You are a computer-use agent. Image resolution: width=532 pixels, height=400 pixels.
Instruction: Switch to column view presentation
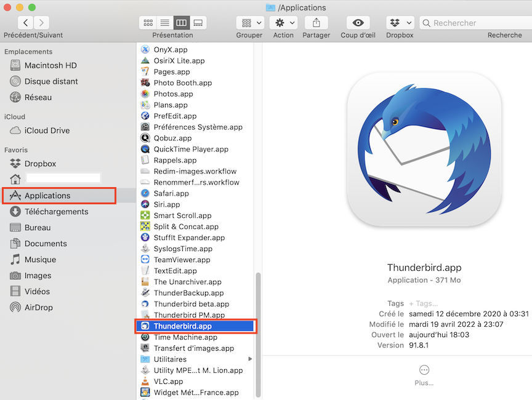click(182, 23)
